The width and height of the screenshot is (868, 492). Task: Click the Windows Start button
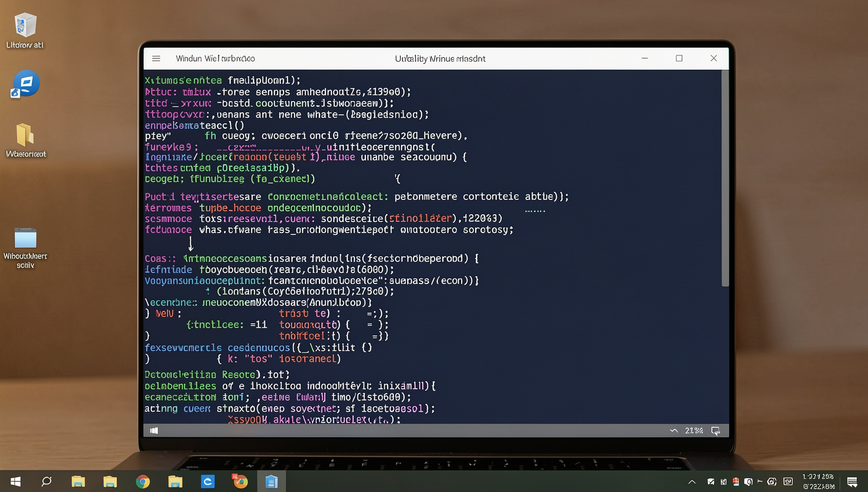click(x=16, y=481)
